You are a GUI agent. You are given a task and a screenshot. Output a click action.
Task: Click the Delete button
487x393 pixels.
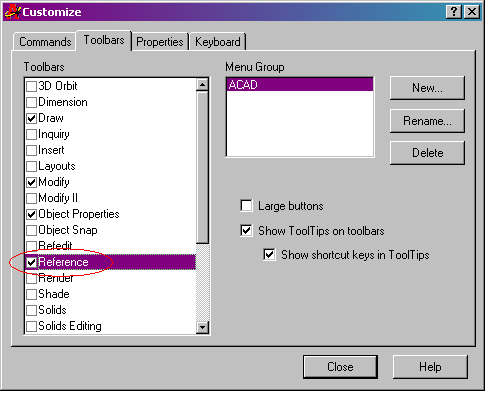tap(427, 153)
